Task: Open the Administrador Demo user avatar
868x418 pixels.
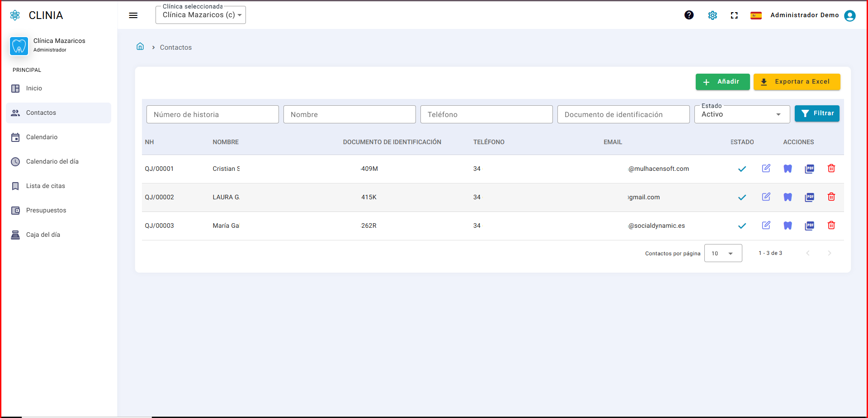Action: coord(850,15)
